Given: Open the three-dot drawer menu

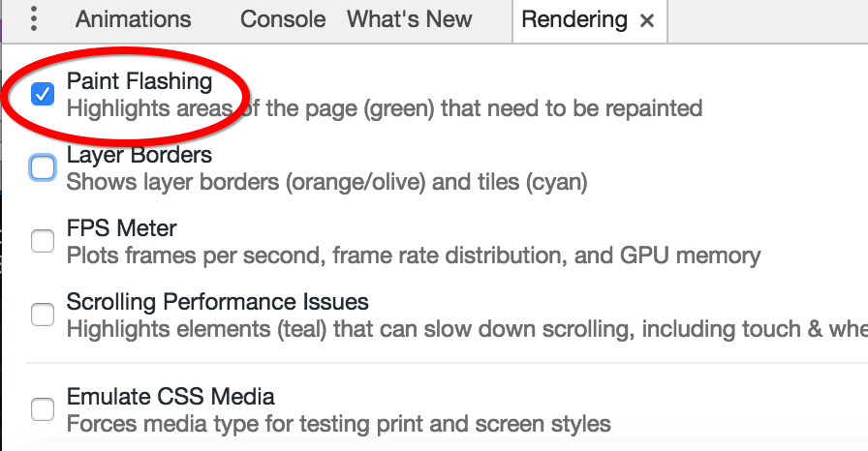Looking at the screenshot, I should (x=34, y=18).
